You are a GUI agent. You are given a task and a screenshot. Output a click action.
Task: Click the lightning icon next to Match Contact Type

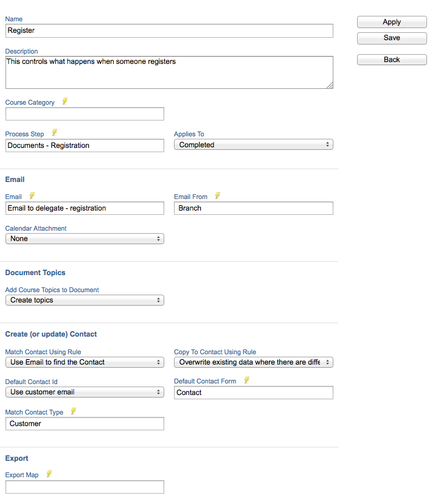click(x=74, y=411)
